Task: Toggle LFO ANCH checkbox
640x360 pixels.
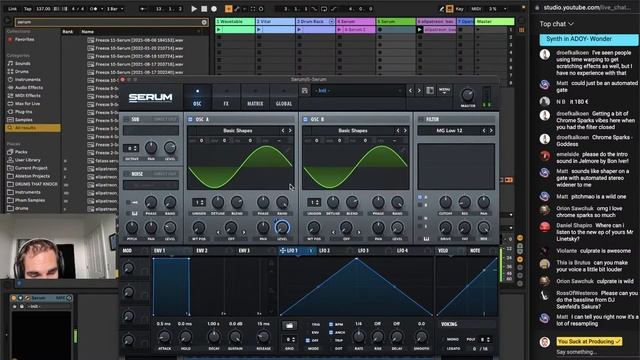Action: click(331, 333)
